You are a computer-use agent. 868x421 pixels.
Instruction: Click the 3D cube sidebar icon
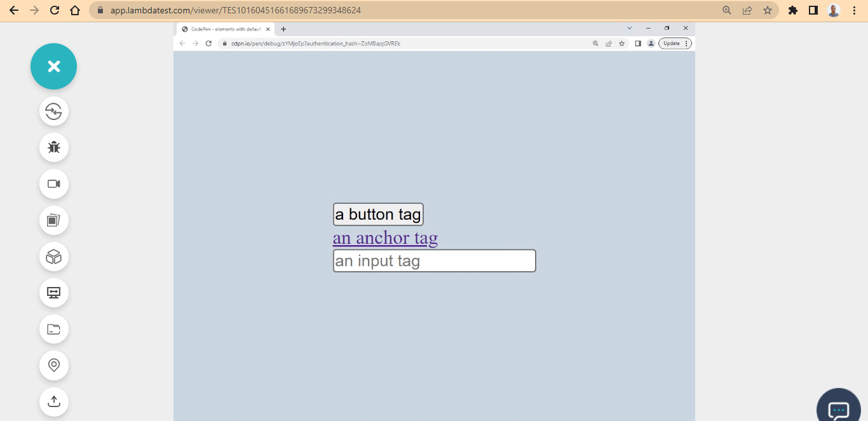(x=54, y=257)
